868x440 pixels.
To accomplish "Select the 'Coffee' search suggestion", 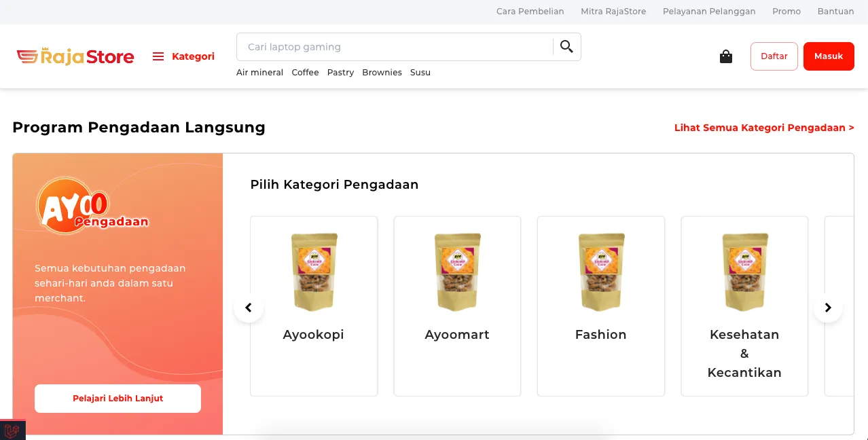I will click(x=305, y=73).
